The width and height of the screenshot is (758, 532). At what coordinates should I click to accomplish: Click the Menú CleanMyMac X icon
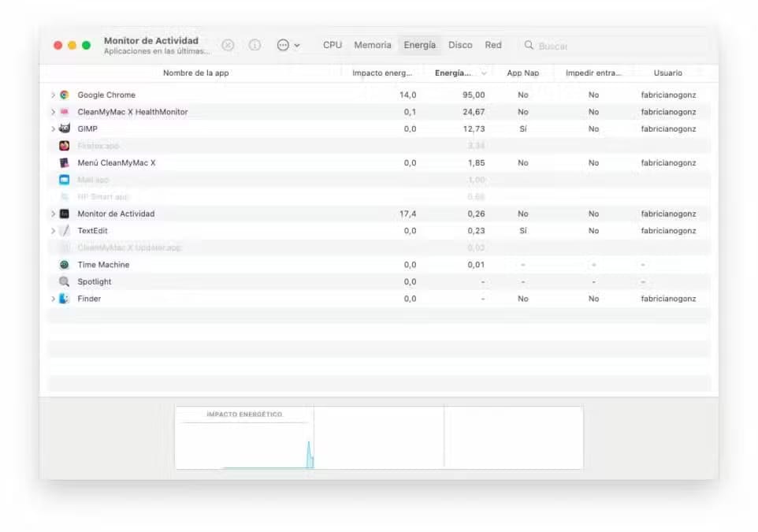(65, 162)
